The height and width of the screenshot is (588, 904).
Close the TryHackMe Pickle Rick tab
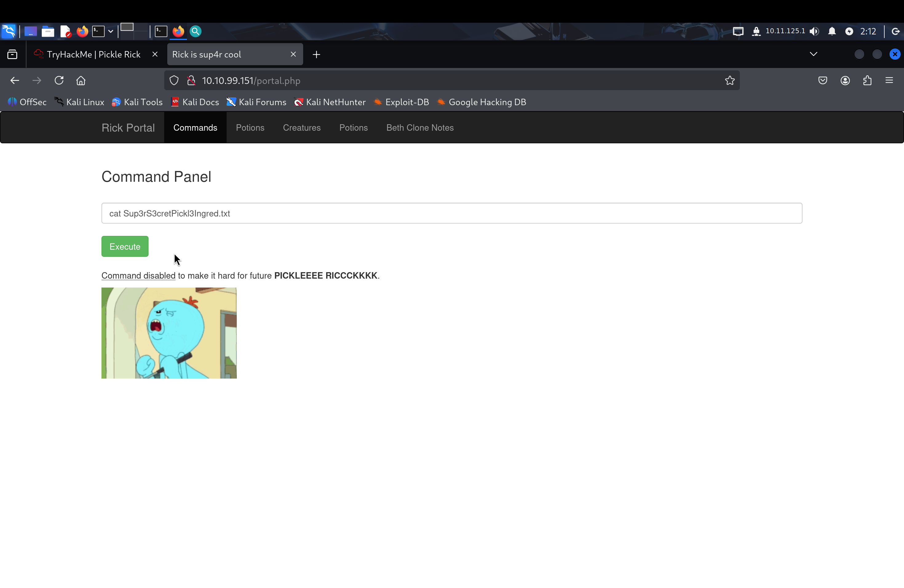(155, 54)
